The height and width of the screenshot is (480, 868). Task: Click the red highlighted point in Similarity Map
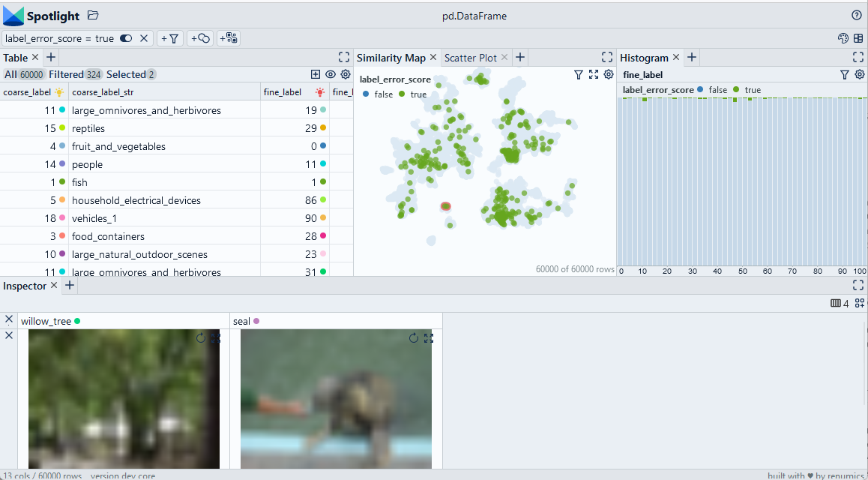pos(446,206)
